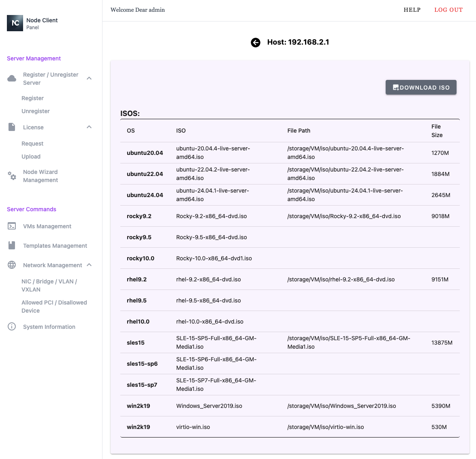Click the System Information info icon
Viewport: 476px width, 459px height.
point(12,326)
